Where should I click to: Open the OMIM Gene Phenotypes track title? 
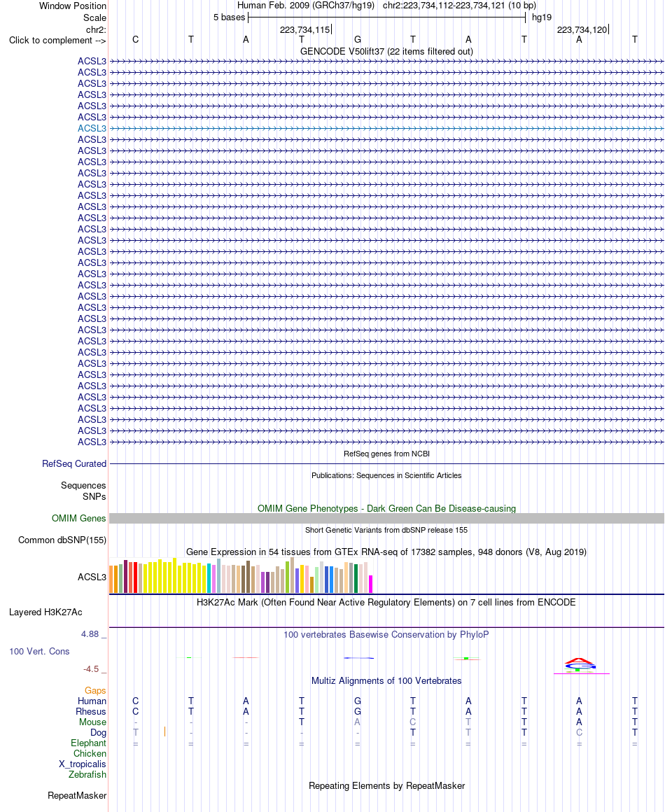click(x=386, y=508)
